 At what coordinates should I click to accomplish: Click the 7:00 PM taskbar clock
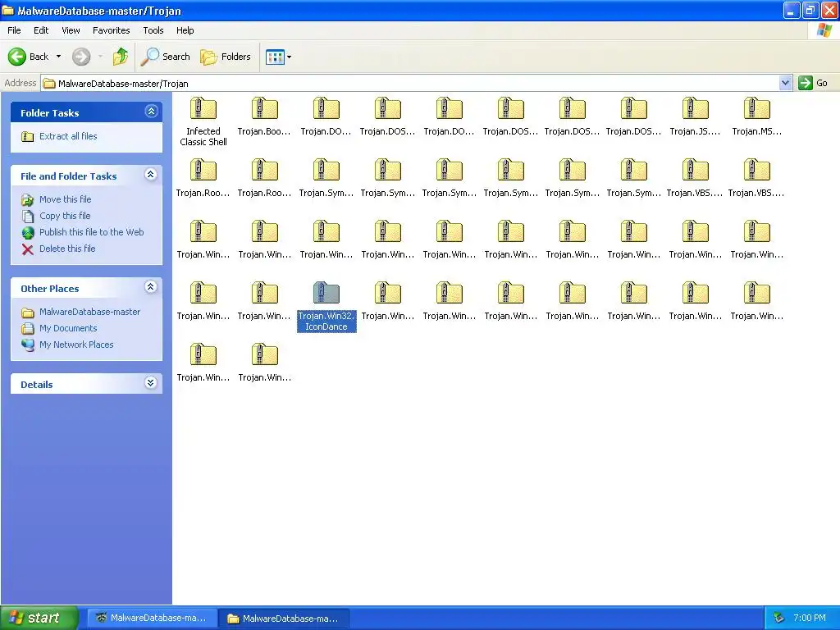[x=810, y=619]
